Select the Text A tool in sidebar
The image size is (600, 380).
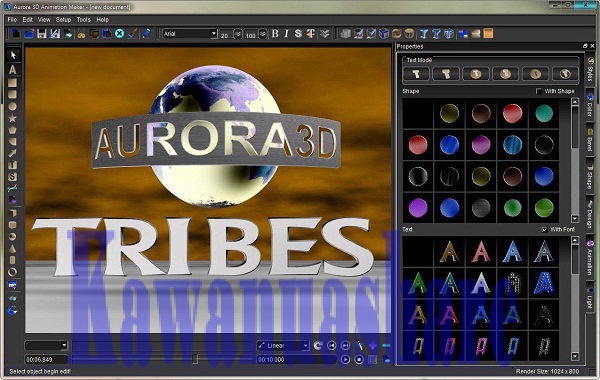[x=13, y=69]
